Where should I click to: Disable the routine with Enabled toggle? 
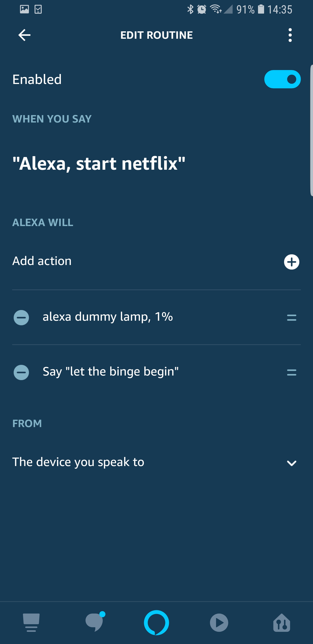[x=282, y=79]
